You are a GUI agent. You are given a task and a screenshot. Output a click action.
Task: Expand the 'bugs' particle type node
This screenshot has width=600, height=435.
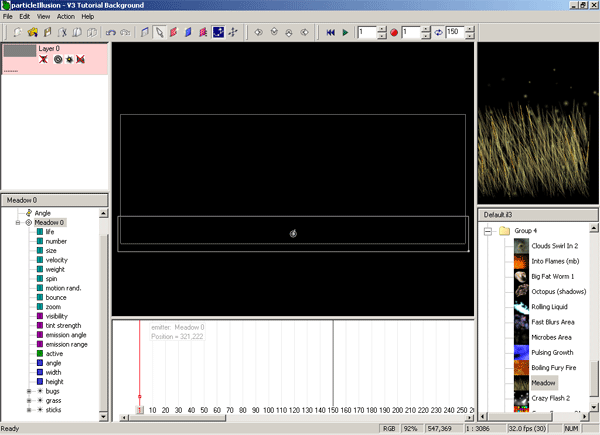[x=30, y=391]
